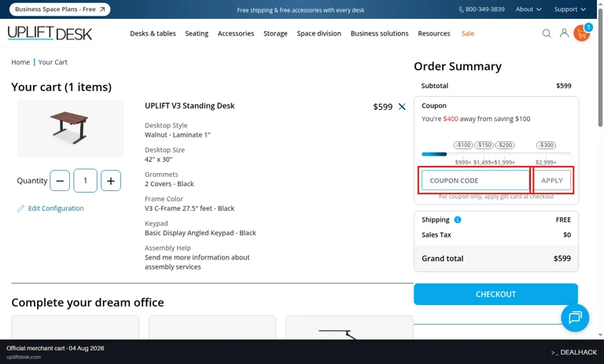Click 'Walnut - Laminate 1"' text
The image size is (604, 364).
(178, 134)
